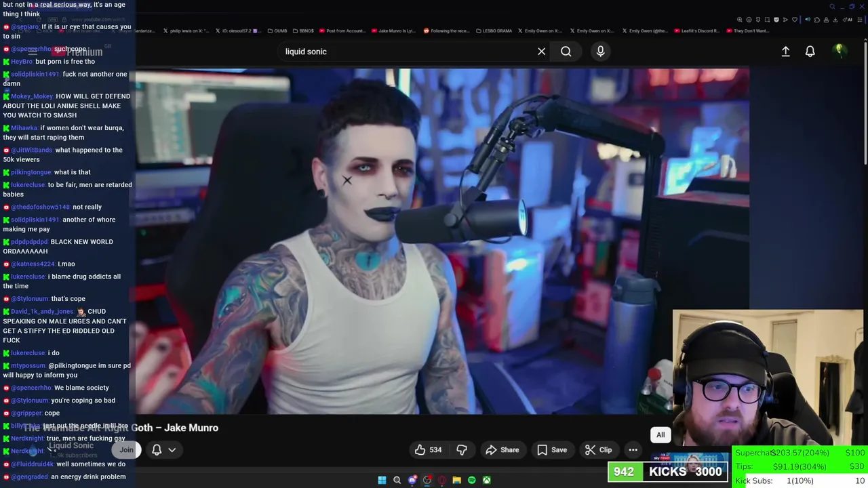Dislike the Jake Munro video
Viewport: 868px width, 488px height.
[x=462, y=450]
